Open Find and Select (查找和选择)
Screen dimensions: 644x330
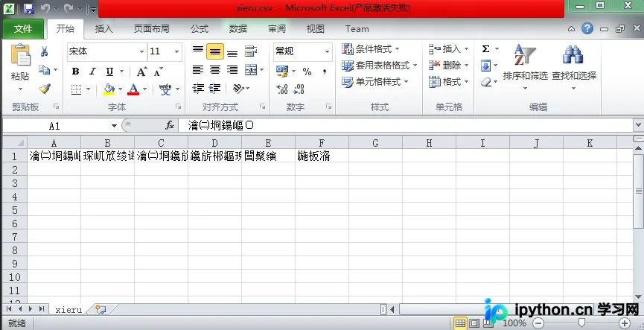(573, 66)
